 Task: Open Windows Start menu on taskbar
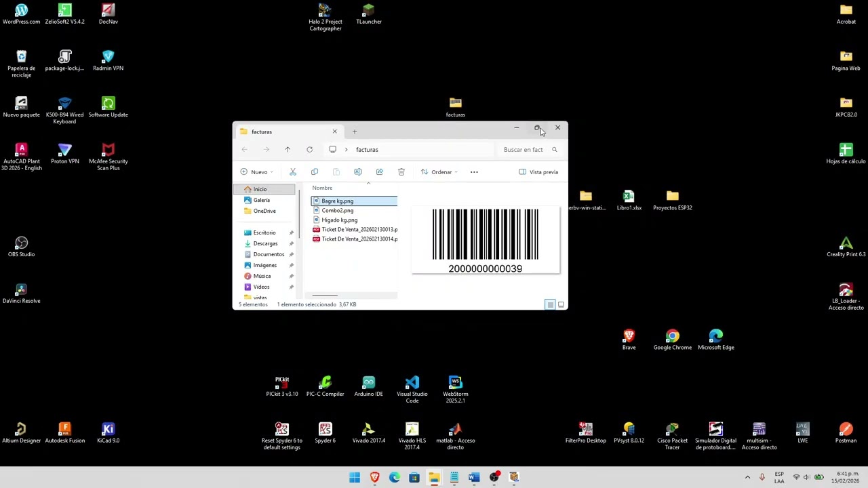pyautogui.click(x=355, y=478)
